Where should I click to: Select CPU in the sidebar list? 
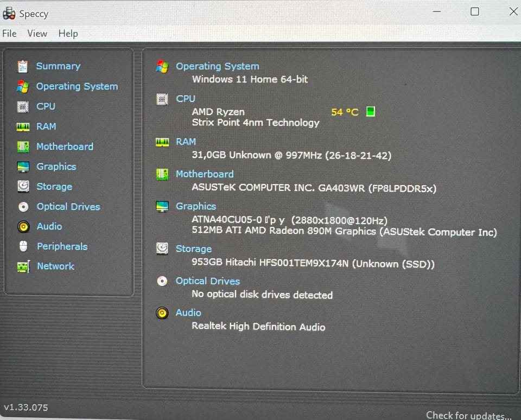[x=46, y=106]
